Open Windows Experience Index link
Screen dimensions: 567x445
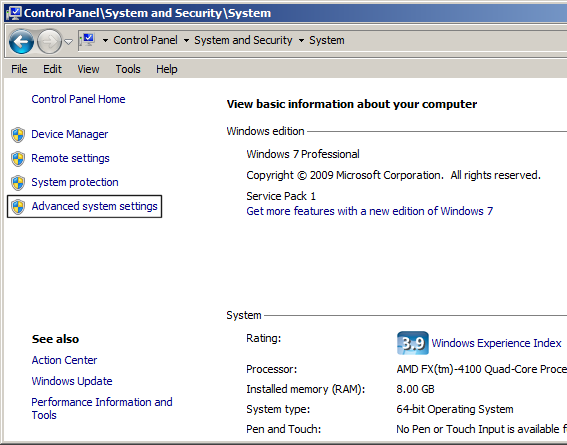(x=496, y=343)
